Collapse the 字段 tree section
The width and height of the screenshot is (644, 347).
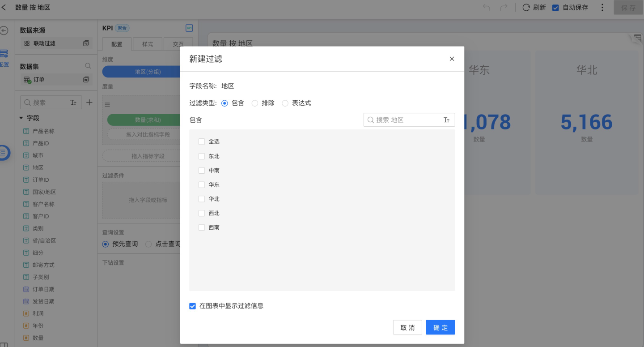point(21,118)
